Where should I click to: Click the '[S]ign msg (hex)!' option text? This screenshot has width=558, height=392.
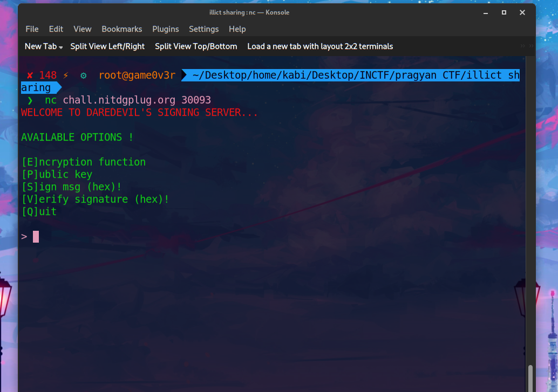coord(72,187)
